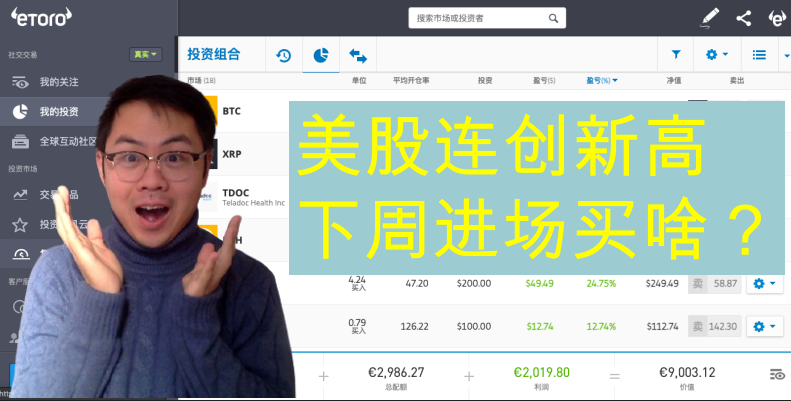Image resolution: width=791 pixels, height=401 pixels.
Task: Click the star icon in sidebar
Action: [20, 224]
